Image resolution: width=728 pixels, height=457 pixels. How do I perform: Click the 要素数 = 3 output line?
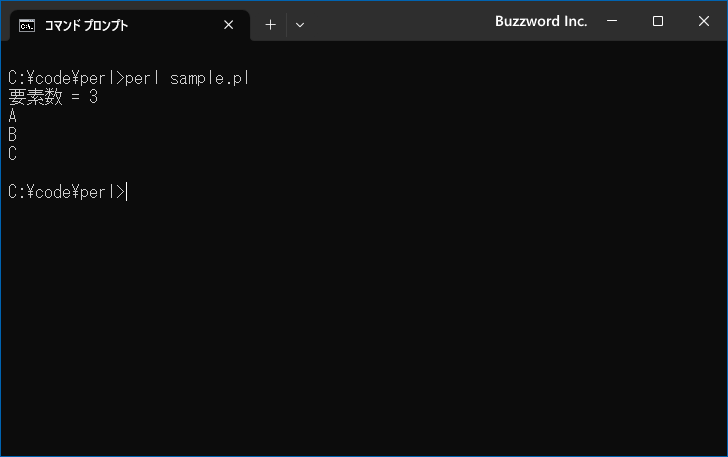click(x=53, y=97)
